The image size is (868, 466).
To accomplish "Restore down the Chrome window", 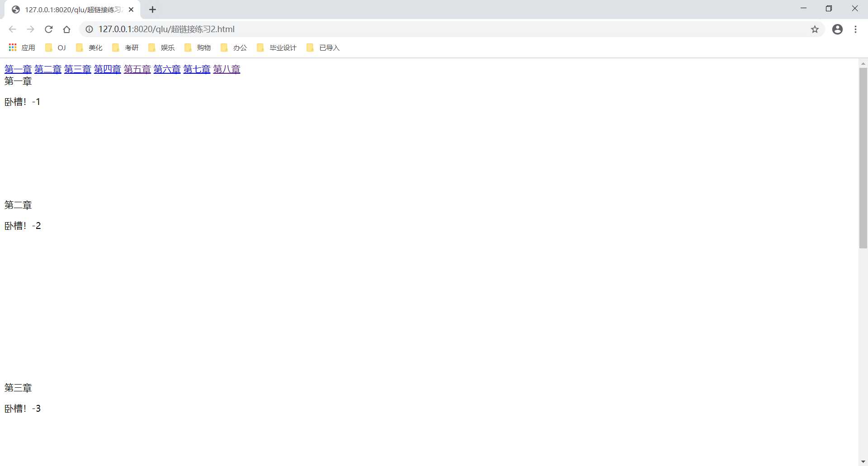I will coord(829,9).
